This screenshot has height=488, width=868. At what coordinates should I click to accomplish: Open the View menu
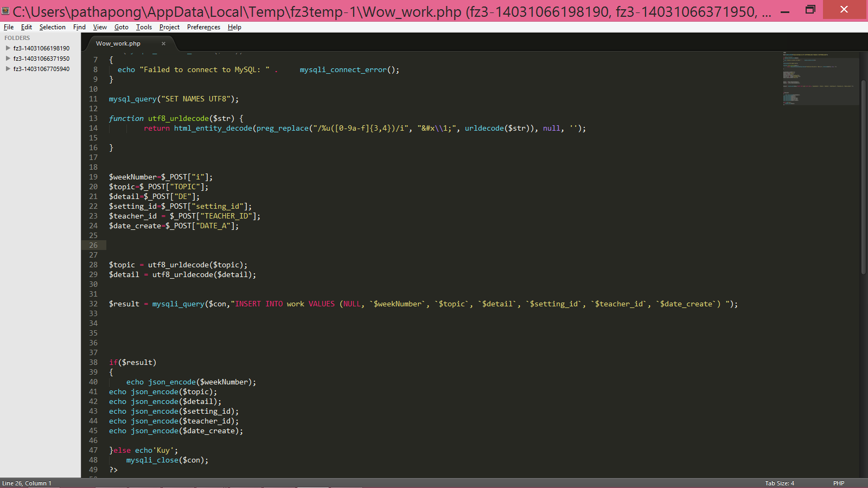point(100,27)
